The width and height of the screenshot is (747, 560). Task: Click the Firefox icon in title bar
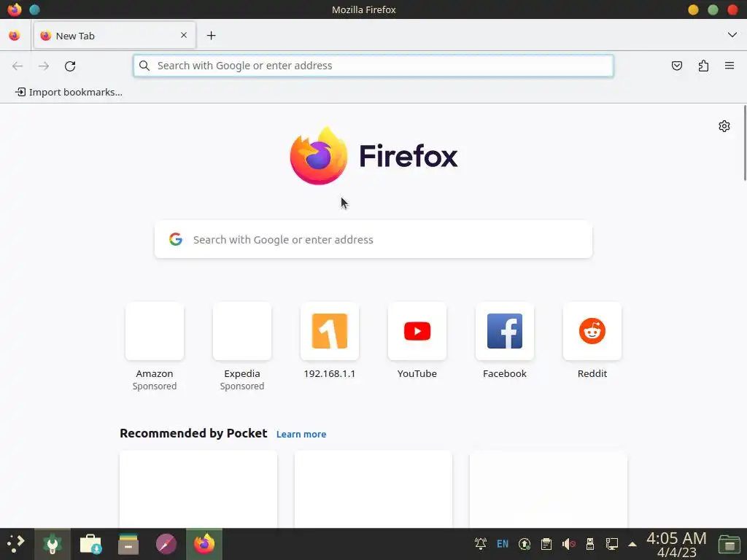(x=15, y=9)
